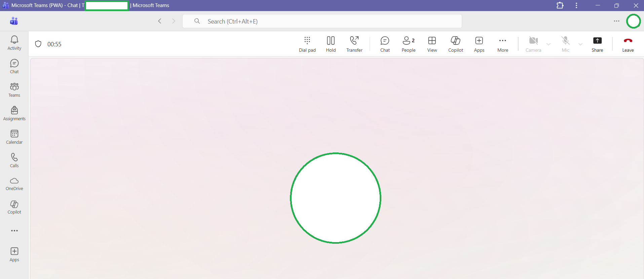Screen dimensions: 644x279
Task: Open the title bar three-dot menu
Action: 576,5
